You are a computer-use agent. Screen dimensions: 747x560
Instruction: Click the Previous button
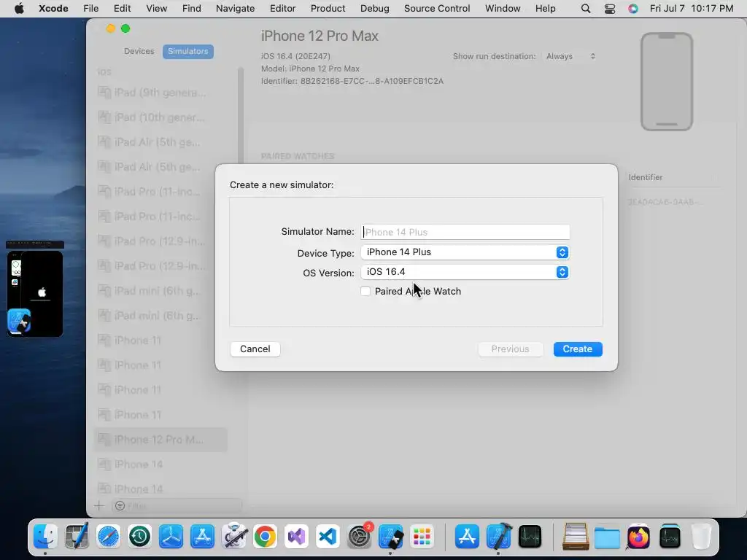[x=510, y=349]
